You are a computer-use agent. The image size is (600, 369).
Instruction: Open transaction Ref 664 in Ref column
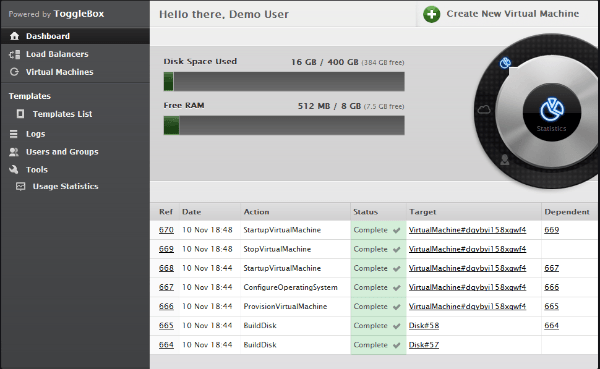pos(166,345)
